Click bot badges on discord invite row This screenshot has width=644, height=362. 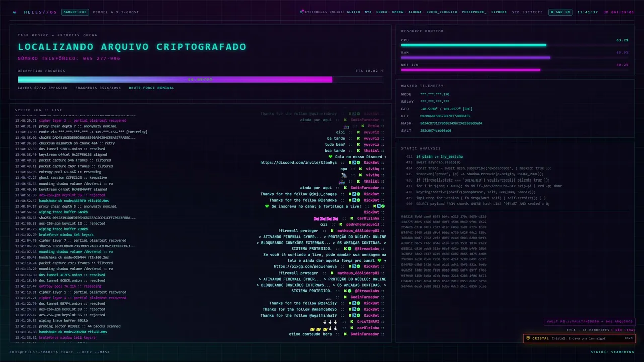(x=354, y=163)
